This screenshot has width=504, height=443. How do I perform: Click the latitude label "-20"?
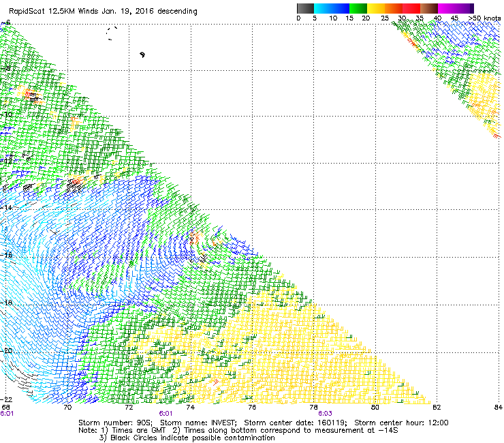6,350
